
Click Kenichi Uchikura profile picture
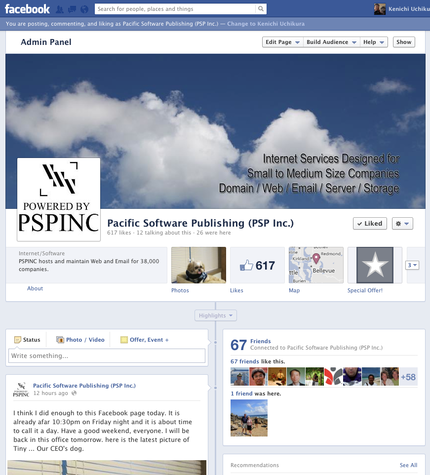pos(380,9)
